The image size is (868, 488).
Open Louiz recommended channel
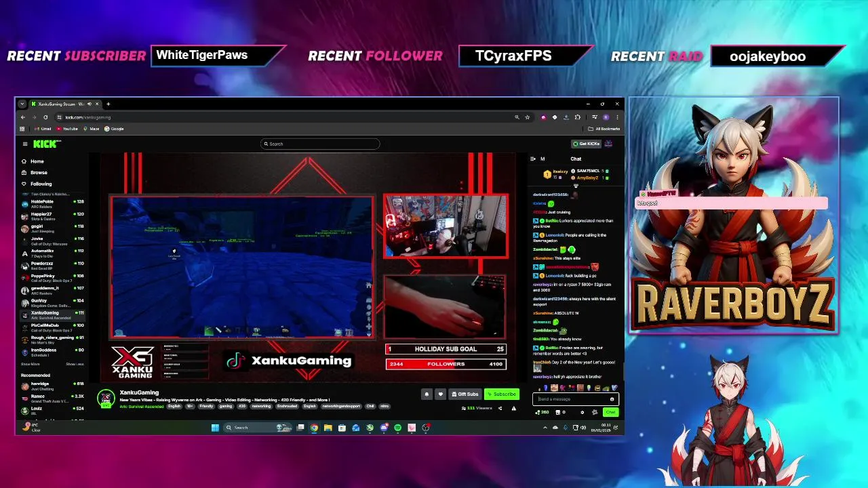click(53, 410)
